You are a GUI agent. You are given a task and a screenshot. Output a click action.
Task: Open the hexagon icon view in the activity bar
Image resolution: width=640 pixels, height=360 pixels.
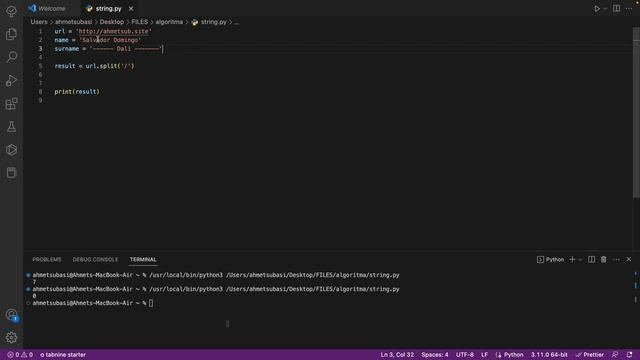(11, 150)
